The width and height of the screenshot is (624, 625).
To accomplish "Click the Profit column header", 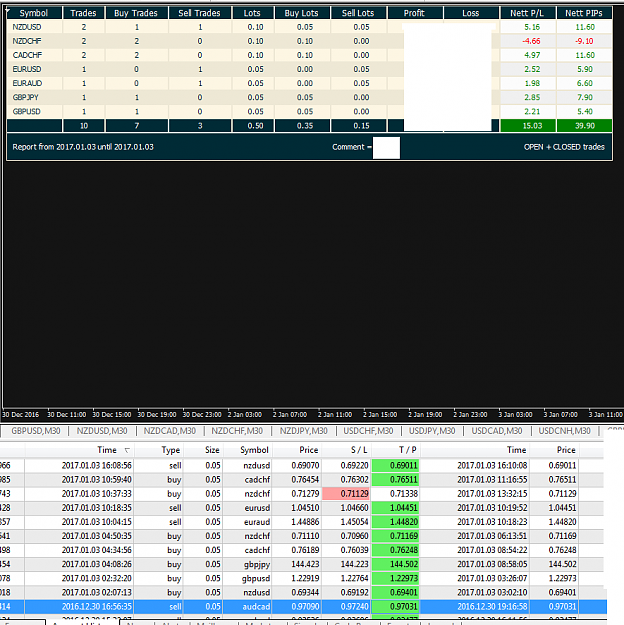I will [414, 13].
